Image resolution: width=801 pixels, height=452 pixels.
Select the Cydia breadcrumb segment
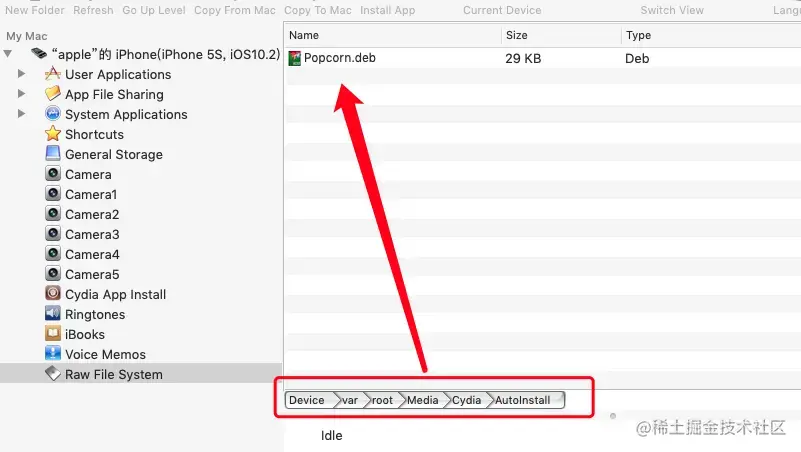coord(467,400)
